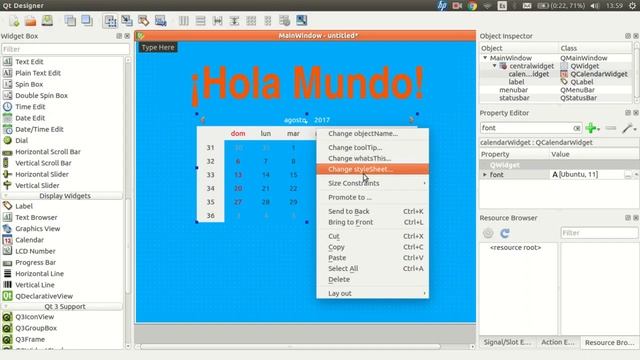Screen dimensions: 640x360
Task: Choose Promote to from context menu
Action: coord(372,197)
